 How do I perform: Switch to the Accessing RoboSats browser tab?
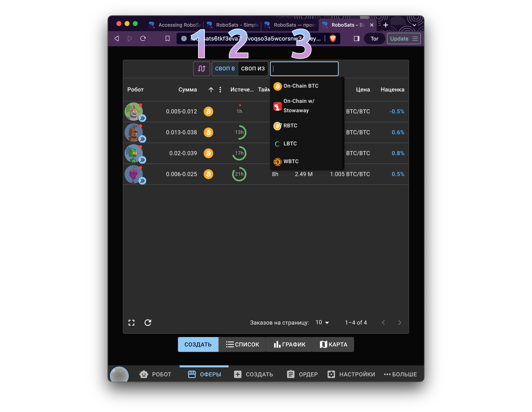(175, 25)
